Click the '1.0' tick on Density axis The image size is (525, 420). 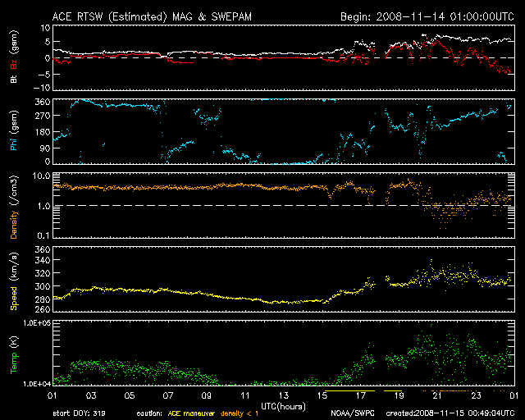pos(43,206)
